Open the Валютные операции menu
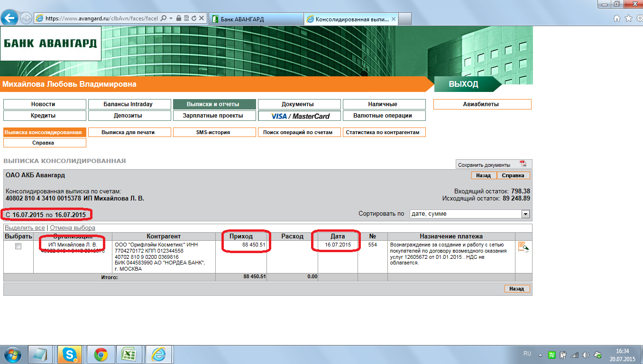The image size is (643, 364). 384,116
